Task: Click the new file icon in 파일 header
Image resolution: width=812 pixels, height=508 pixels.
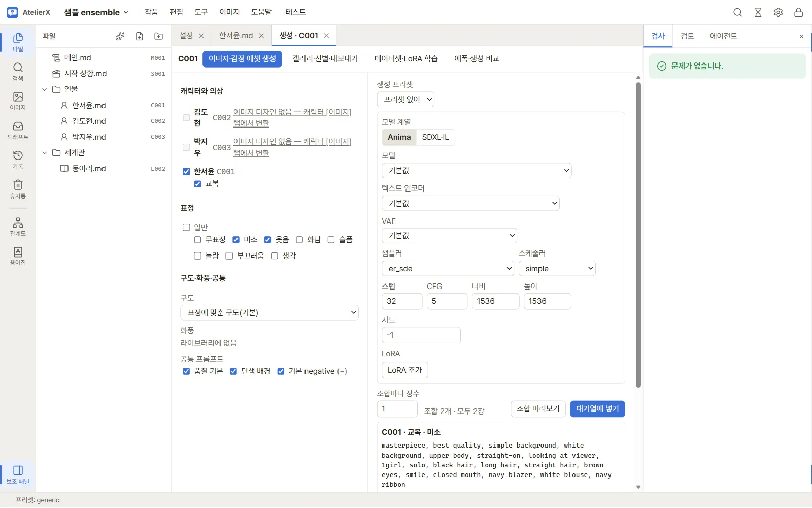Action: 140,36
